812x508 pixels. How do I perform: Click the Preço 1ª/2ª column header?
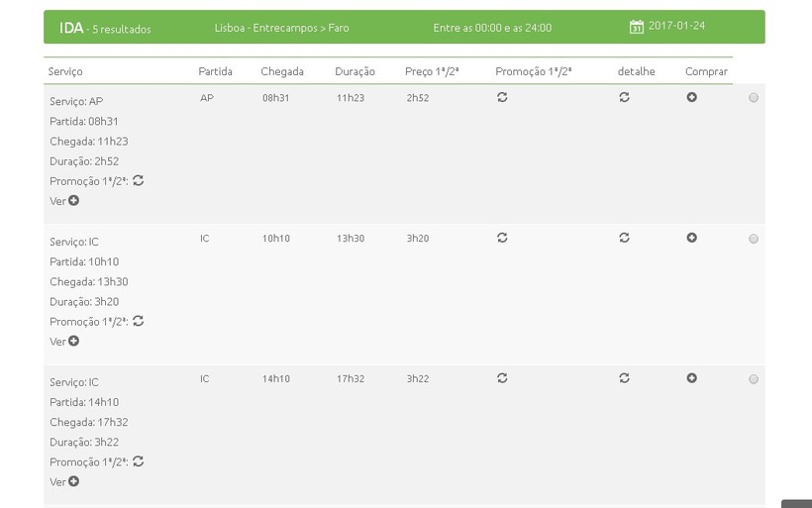[x=432, y=71]
